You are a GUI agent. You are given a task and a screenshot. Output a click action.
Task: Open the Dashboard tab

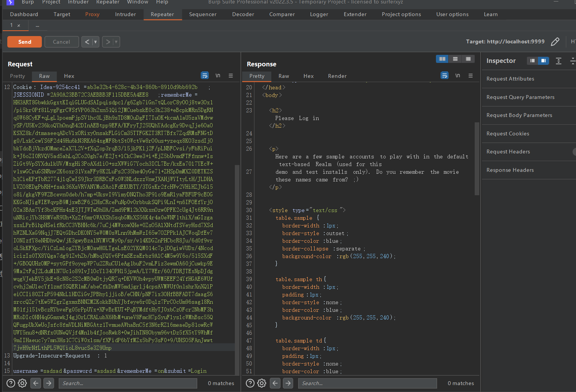point(24,14)
